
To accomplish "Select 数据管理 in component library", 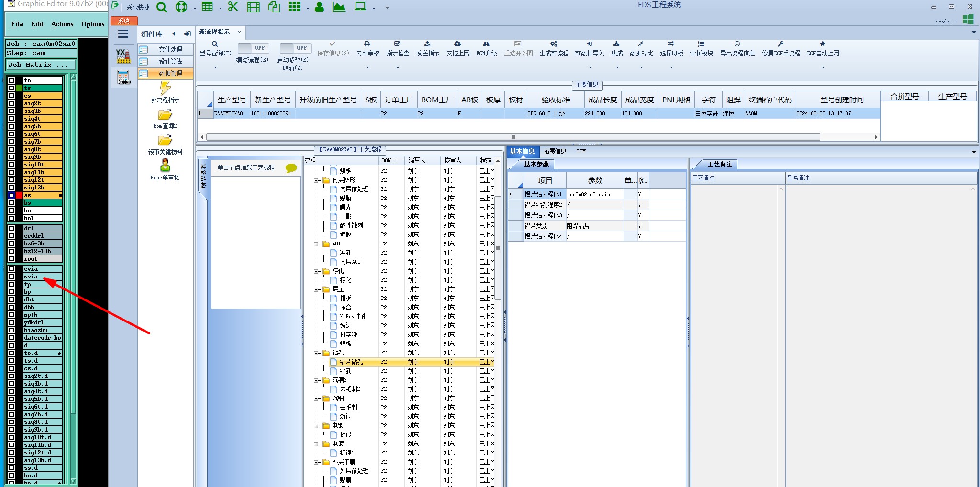I will click(166, 73).
